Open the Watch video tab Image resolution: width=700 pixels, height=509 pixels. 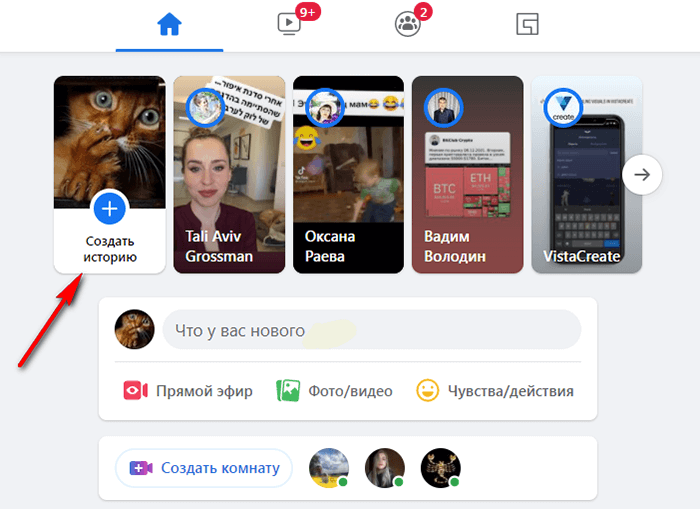(x=287, y=25)
